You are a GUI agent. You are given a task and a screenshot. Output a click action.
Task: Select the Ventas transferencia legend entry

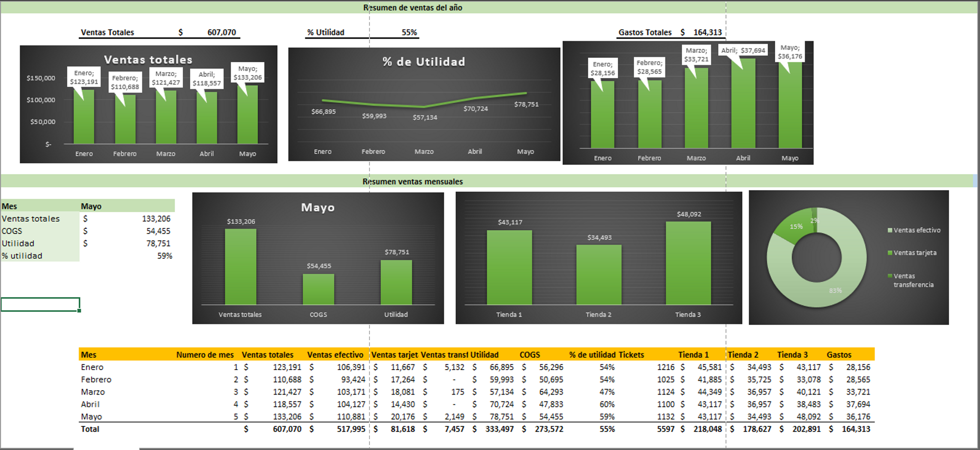pyautogui.click(x=913, y=280)
